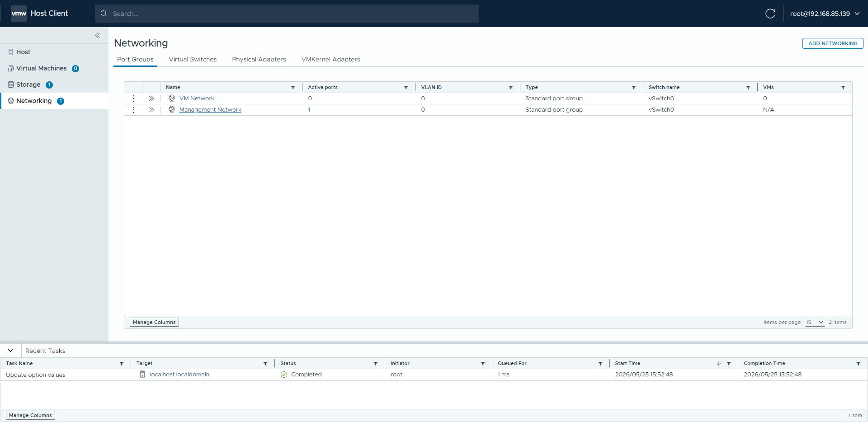Click the Host icon in the sidebar
Screen dimensions: 868x422
coord(11,52)
